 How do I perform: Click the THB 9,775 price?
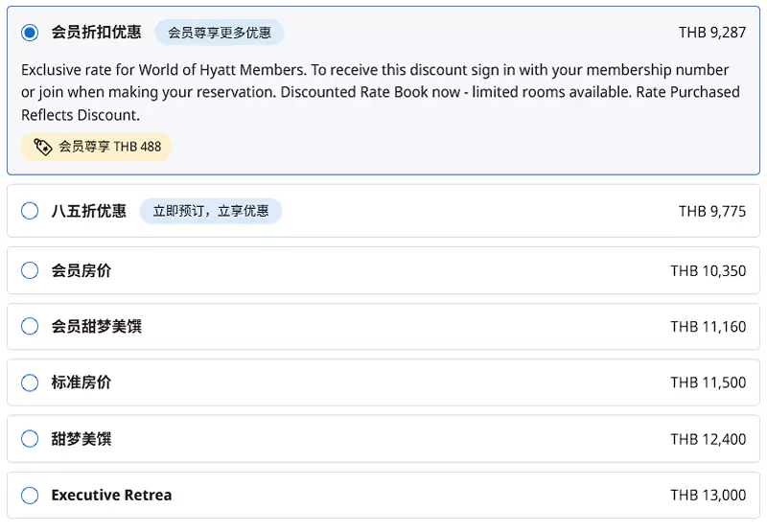click(711, 211)
